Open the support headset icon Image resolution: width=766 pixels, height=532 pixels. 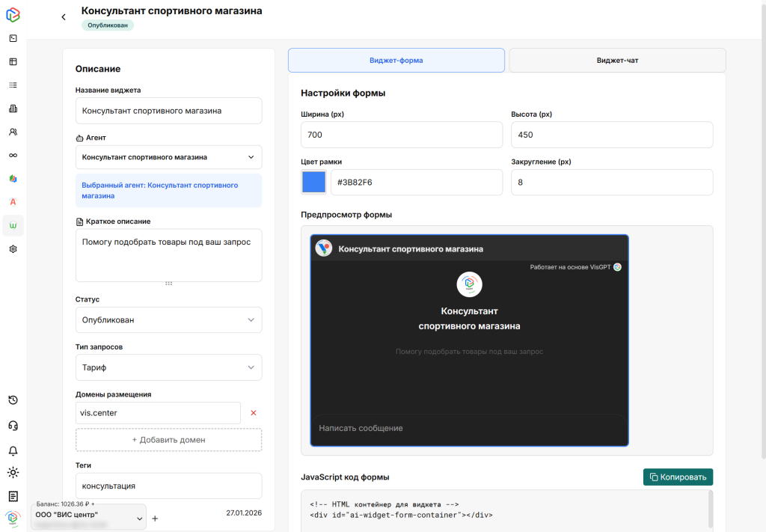pyautogui.click(x=13, y=426)
